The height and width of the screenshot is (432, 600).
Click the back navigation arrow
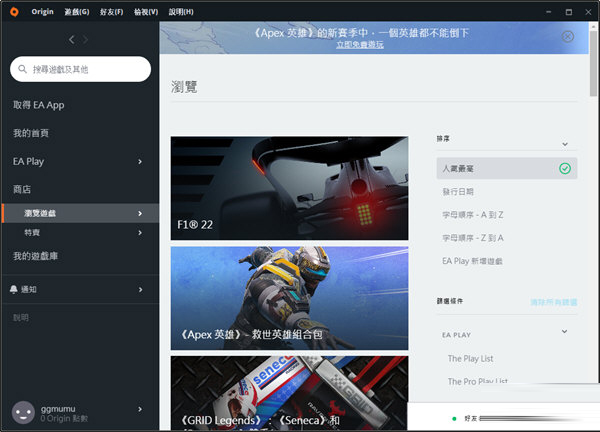pyautogui.click(x=71, y=39)
